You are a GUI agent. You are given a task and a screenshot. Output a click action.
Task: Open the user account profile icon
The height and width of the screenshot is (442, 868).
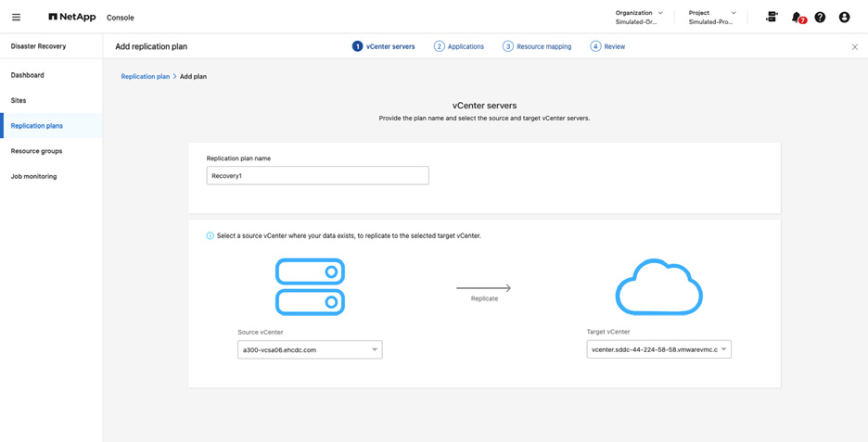[844, 17]
